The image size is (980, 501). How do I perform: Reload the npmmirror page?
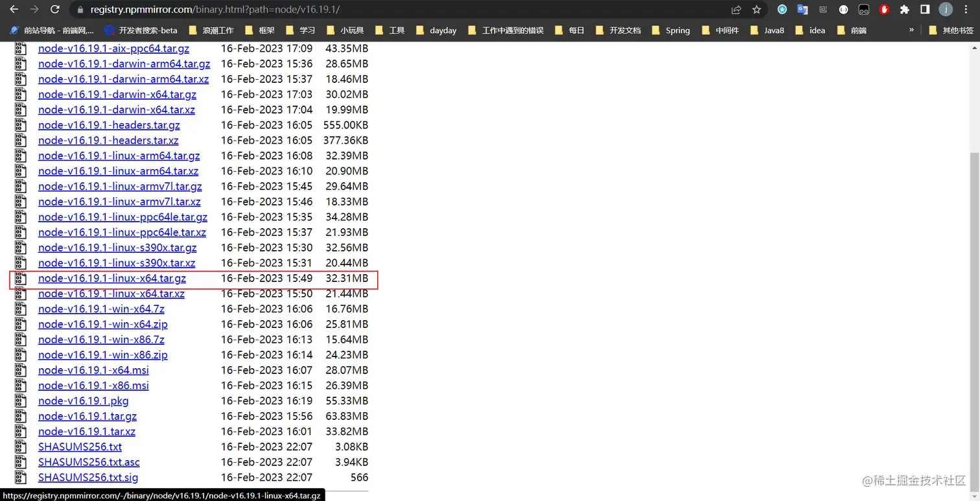(55, 10)
